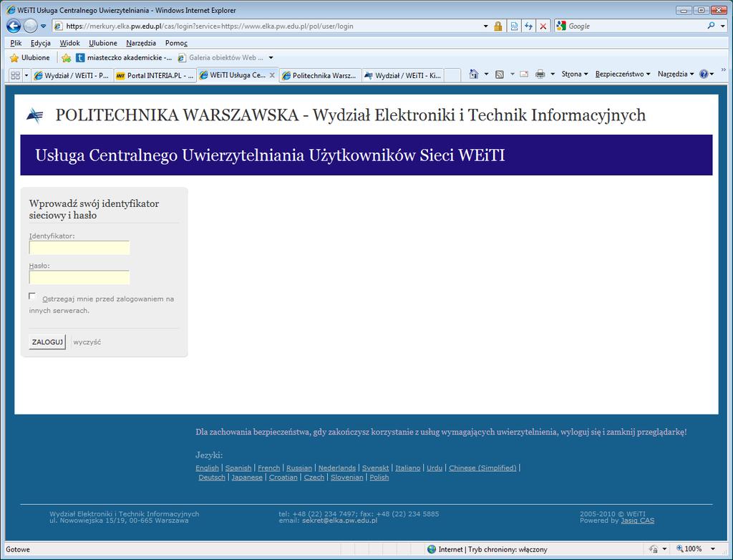Open miasteczko akademickie favorite link
This screenshot has width=733, height=560.
point(124,57)
